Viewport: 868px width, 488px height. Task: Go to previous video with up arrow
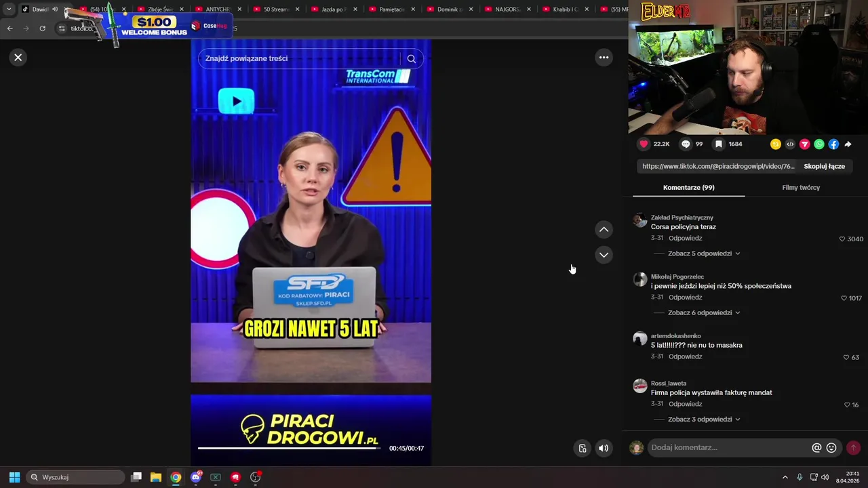pyautogui.click(x=604, y=230)
